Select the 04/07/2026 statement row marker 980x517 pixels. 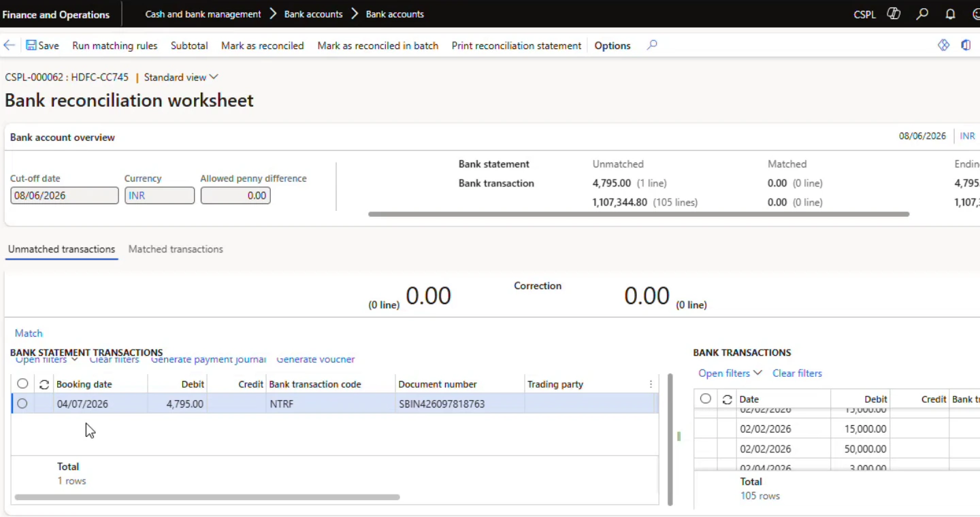pos(22,403)
